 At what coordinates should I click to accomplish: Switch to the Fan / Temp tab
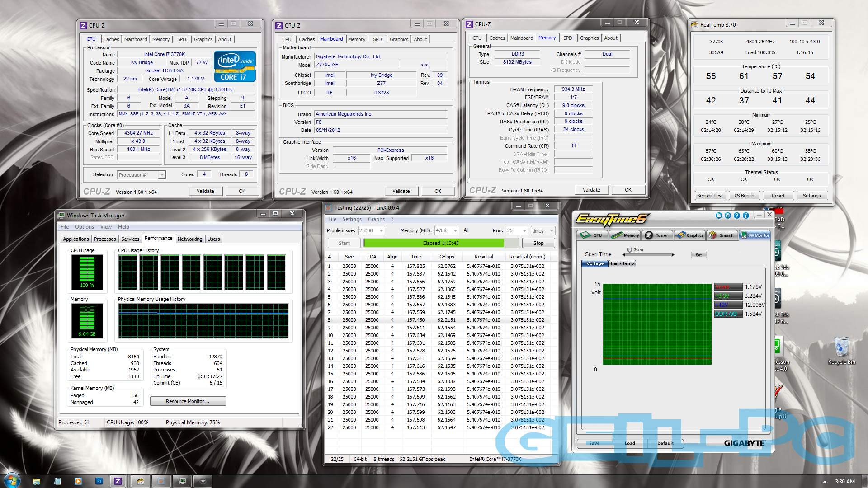[623, 263]
